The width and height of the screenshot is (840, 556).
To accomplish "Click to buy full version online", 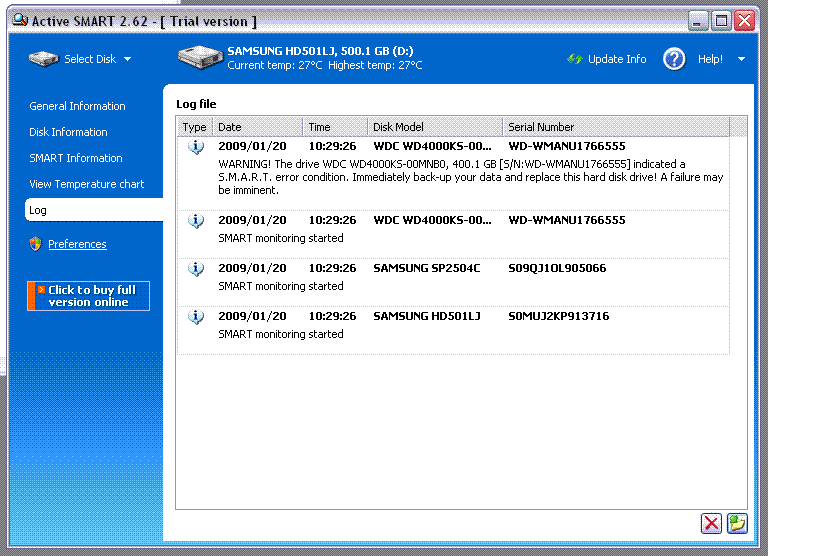I will (x=88, y=296).
